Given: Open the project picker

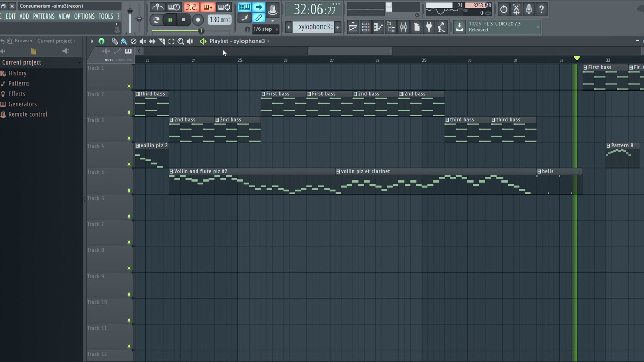Looking at the screenshot, I should (417, 27).
